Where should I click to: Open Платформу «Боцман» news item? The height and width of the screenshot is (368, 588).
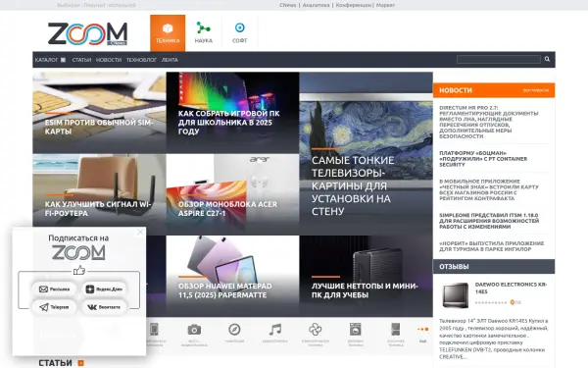point(483,159)
